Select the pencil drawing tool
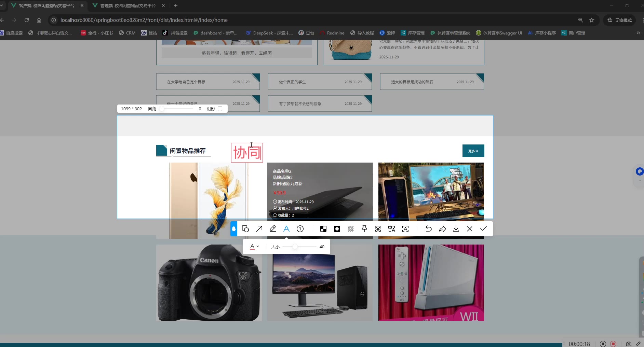 coord(273,229)
